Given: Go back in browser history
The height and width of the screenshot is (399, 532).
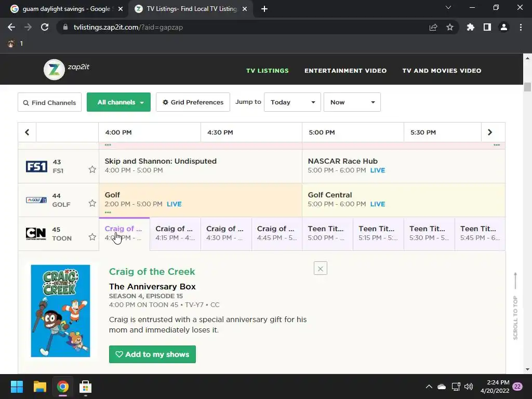Looking at the screenshot, I should click(11, 27).
